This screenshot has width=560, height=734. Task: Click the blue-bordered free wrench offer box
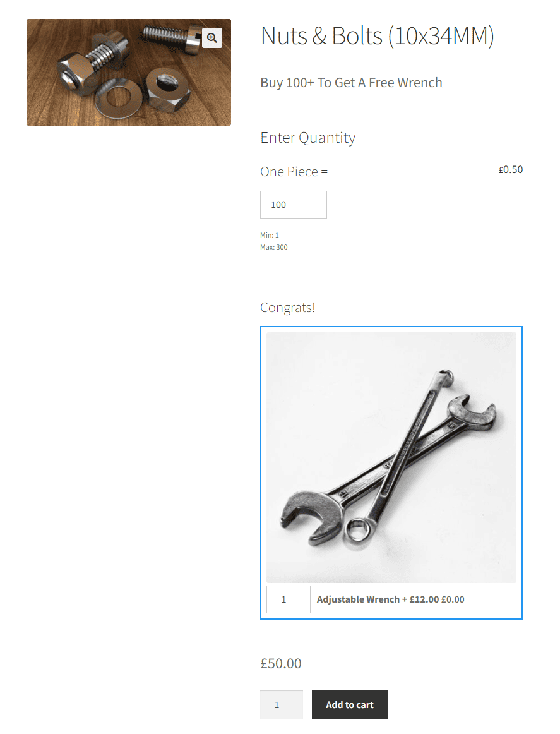[391, 472]
